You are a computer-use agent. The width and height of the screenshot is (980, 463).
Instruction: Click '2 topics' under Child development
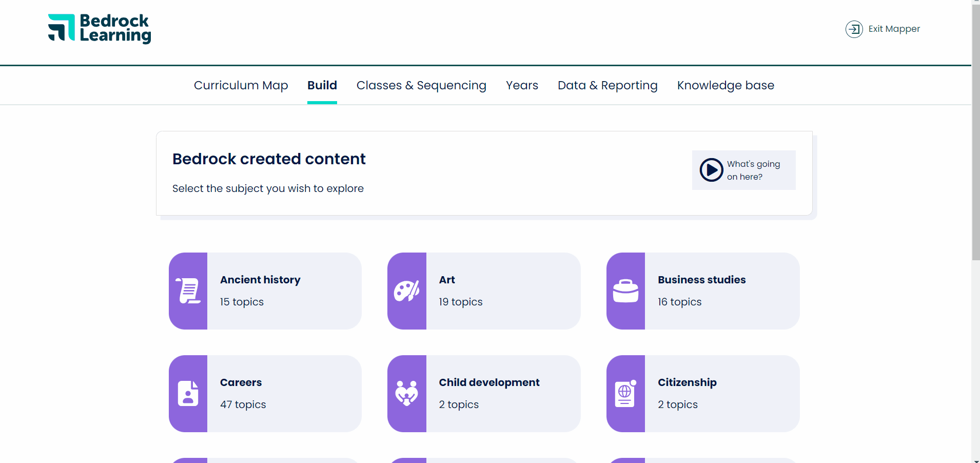point(459,404)
